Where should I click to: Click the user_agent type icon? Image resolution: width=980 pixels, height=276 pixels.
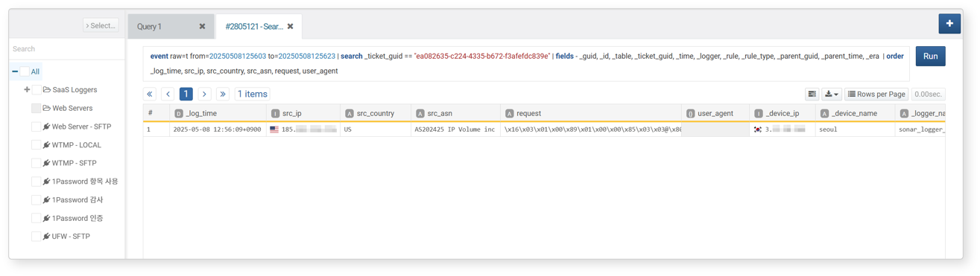point(690,114)
